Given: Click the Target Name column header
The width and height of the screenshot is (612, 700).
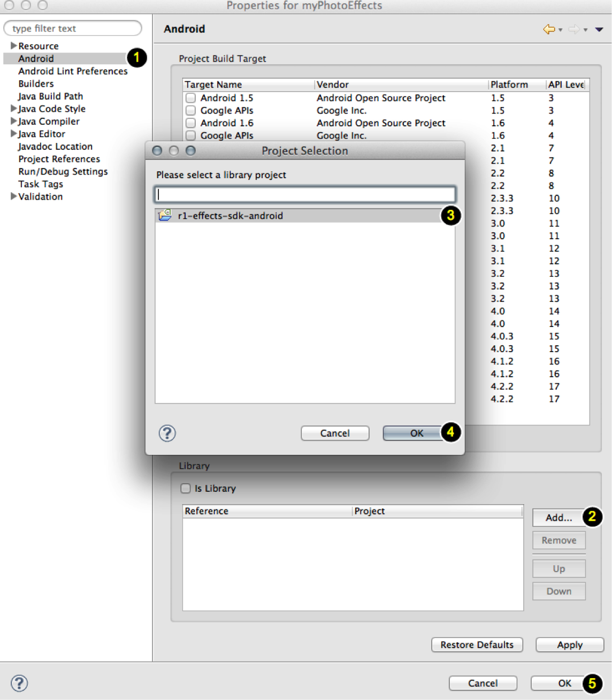Looking at the screenshot, I should tap(248, 85).
